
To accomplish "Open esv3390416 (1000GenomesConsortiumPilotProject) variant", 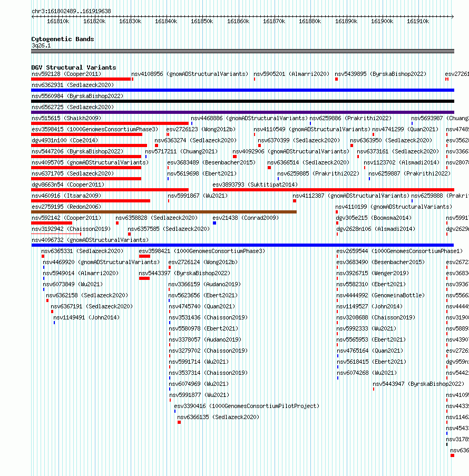I will (247, 406).
